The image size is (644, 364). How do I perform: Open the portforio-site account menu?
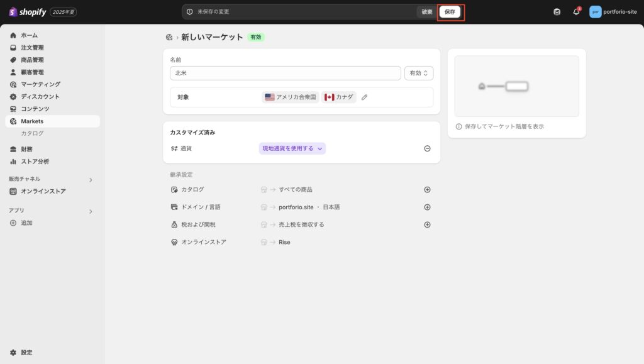coord(613,12)
